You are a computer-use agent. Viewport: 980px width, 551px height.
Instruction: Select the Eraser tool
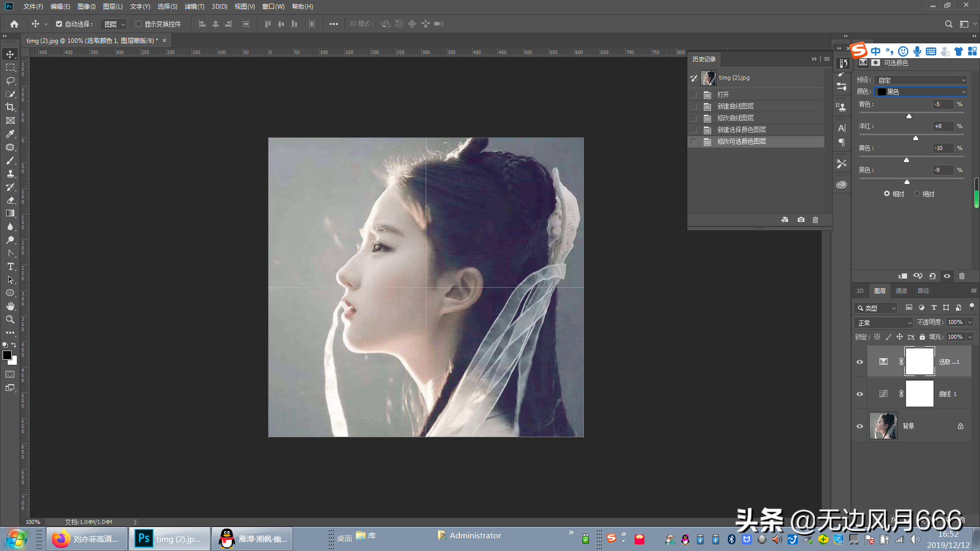click(x=10, y=200)
